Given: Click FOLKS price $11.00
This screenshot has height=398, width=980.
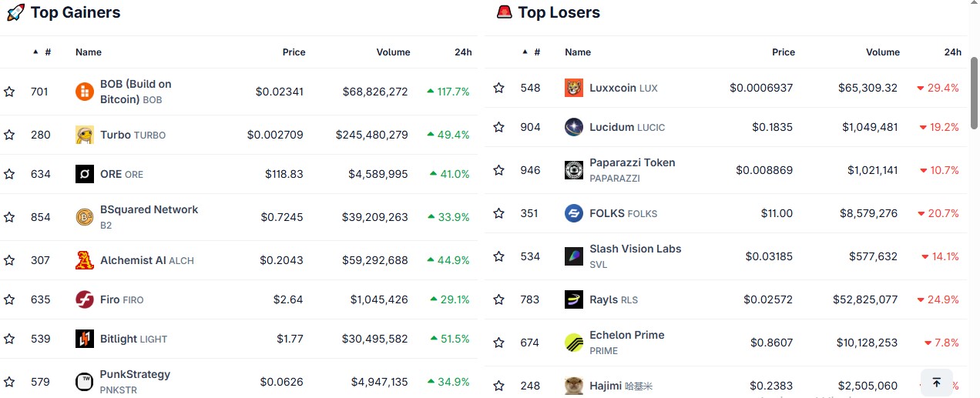Looking at the screenshot, I should click(x=777, y=213).
